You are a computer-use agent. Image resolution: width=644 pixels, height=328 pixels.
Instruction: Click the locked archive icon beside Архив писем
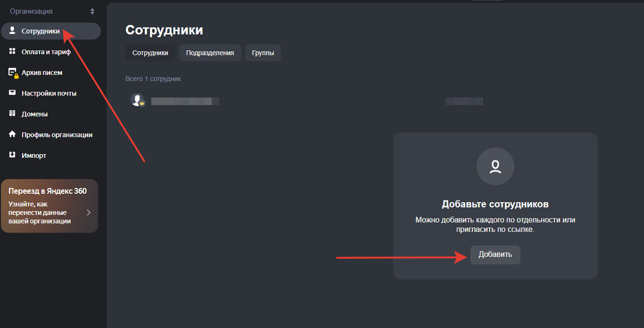(x=13, y=73)
